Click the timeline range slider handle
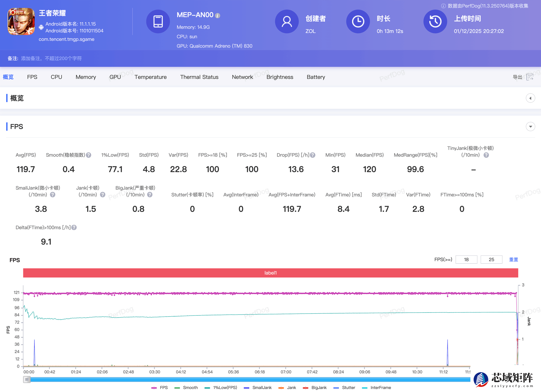This screenshot has height=392, width=541. pyautogui.click(x=27, y=380)
